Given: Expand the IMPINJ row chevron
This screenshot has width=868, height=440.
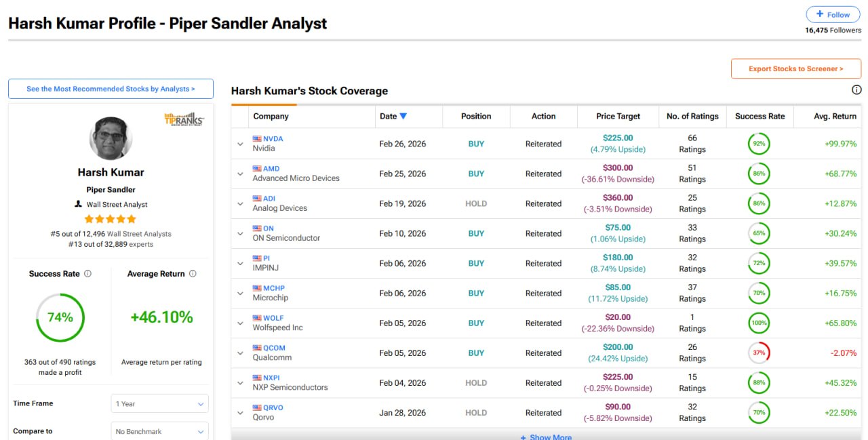Looking at the screenshot, I should click(x=240, y=263).
